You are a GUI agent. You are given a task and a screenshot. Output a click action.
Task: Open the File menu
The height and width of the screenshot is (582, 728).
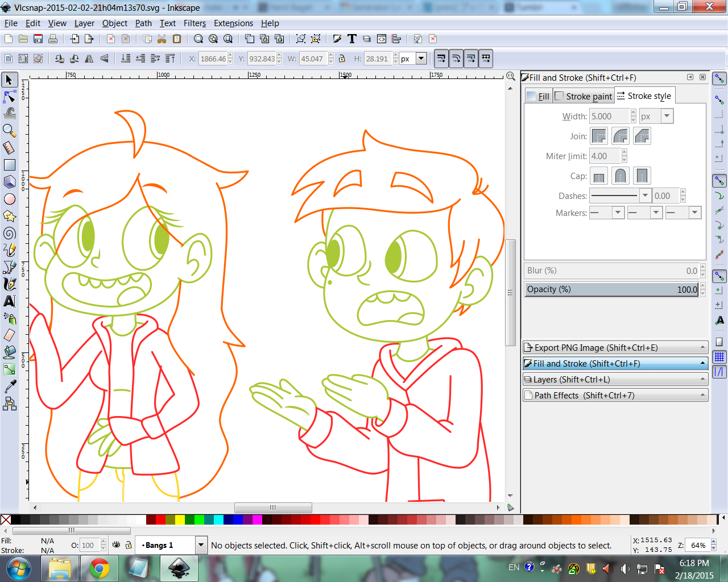point(11,23)
